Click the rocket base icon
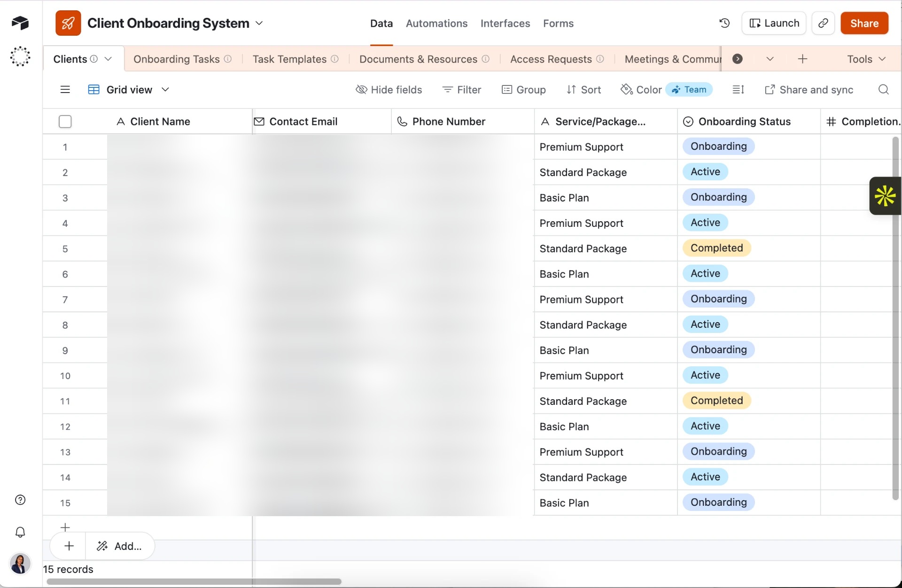The image size is (902, 588). click(68, 23)
